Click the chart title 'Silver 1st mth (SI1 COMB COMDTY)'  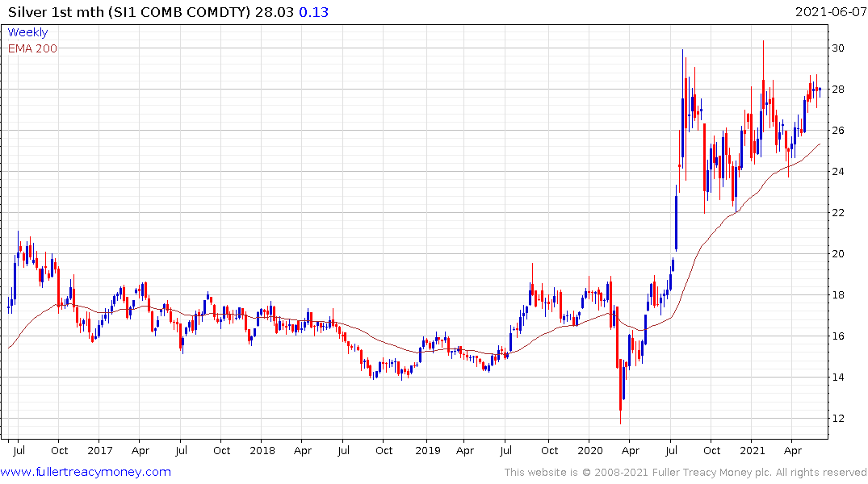pyautogui.click(x=129, y=11)
